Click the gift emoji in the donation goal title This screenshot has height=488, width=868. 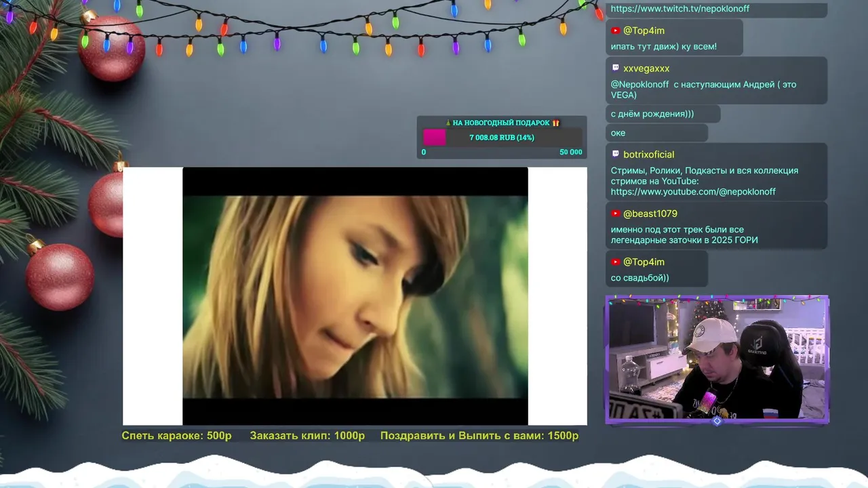click(555, 123)
